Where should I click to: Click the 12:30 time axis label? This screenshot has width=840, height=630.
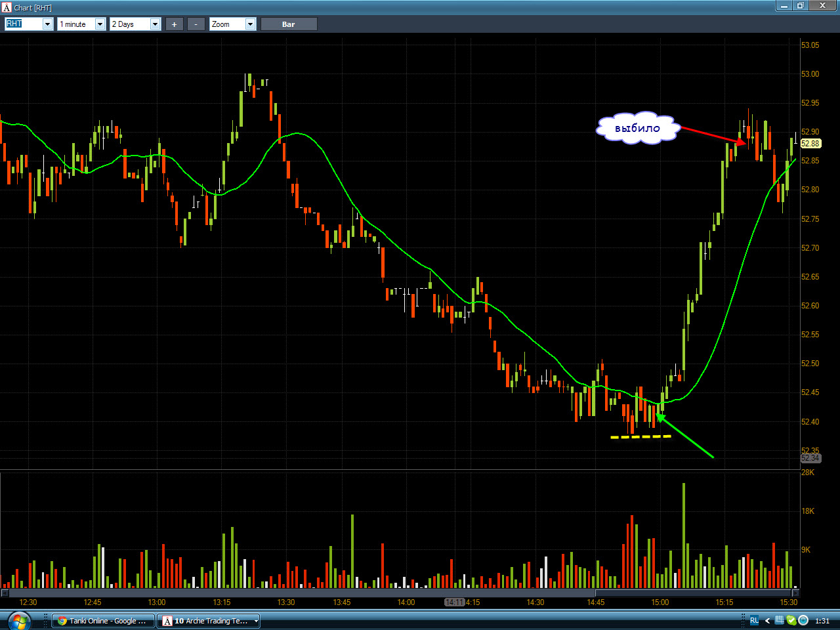28,602
